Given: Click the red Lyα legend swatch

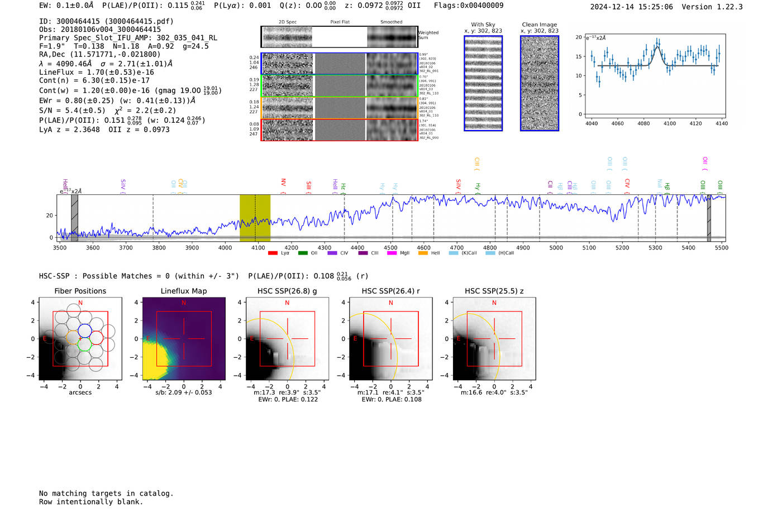Looking at the screenshot, I should click(x=273, y=253).
